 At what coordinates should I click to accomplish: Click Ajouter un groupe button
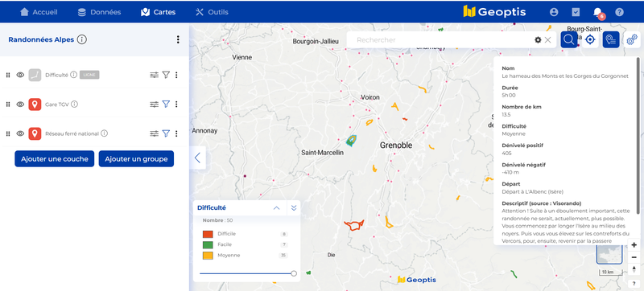point(136,159)
